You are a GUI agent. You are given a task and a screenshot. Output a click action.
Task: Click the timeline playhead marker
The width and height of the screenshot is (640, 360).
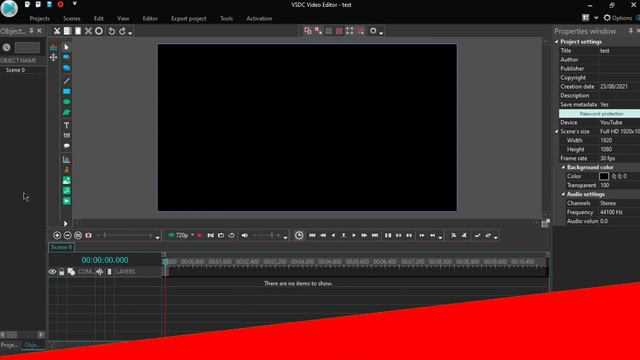[165, 261]
